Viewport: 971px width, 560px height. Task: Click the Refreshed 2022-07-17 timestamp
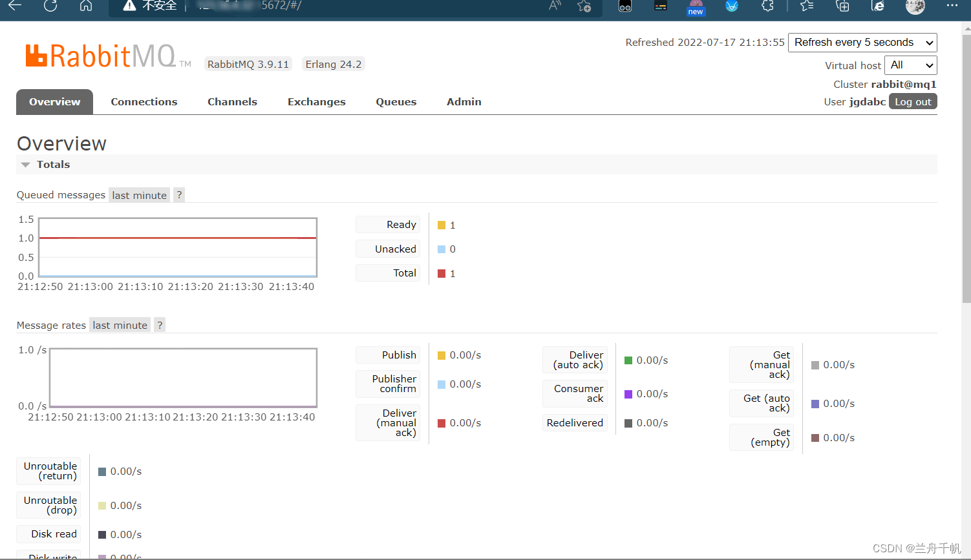click(705, 43)
